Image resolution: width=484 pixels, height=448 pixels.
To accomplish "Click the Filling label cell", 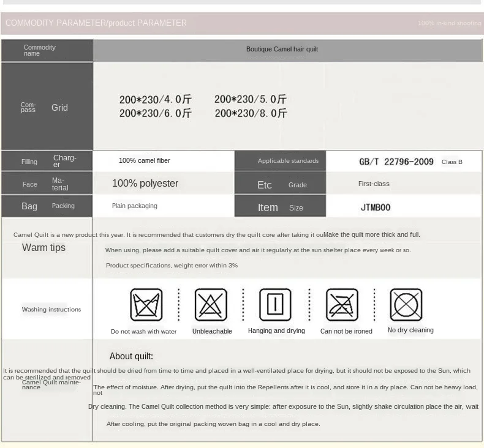I will pyautogui.click(x=47, y=161).
